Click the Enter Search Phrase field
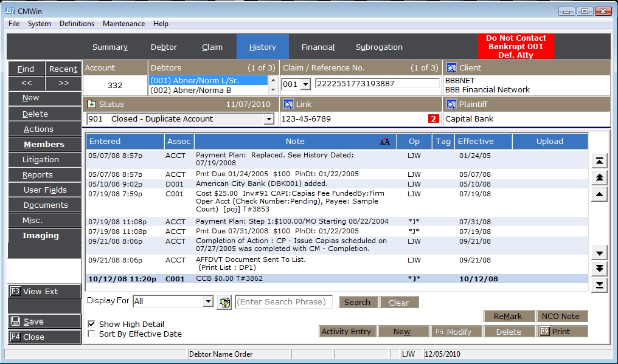Image resolution: width=618 pixels, height=364 pixels. tap(283, 302)
